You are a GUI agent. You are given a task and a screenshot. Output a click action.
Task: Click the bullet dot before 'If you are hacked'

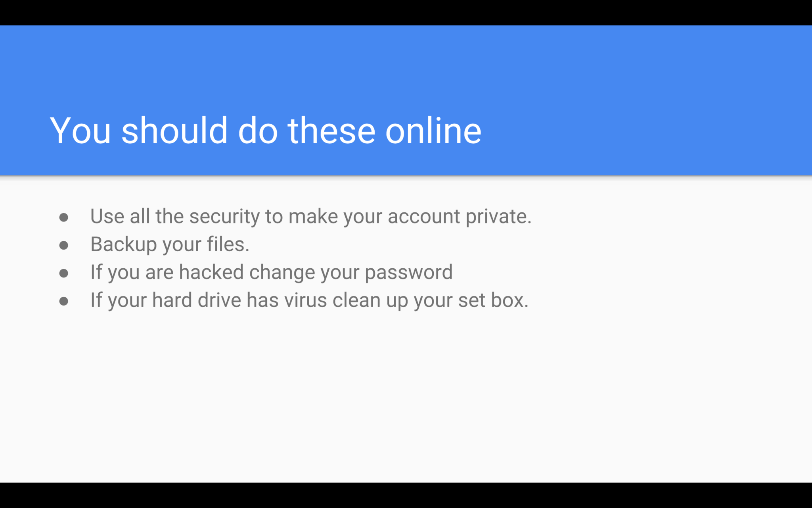[64, 273]
